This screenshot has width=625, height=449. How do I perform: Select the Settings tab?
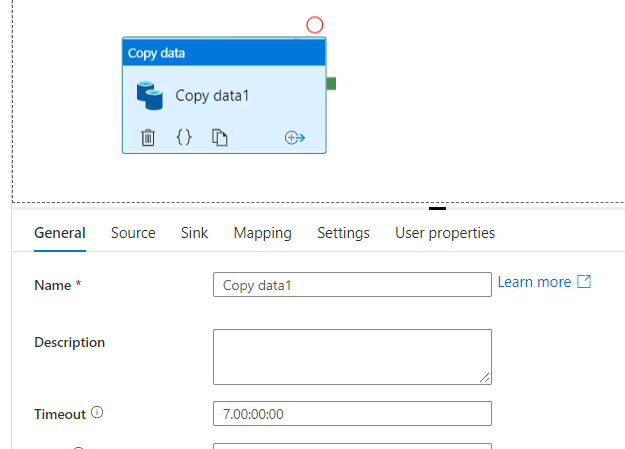coord(343,233)
